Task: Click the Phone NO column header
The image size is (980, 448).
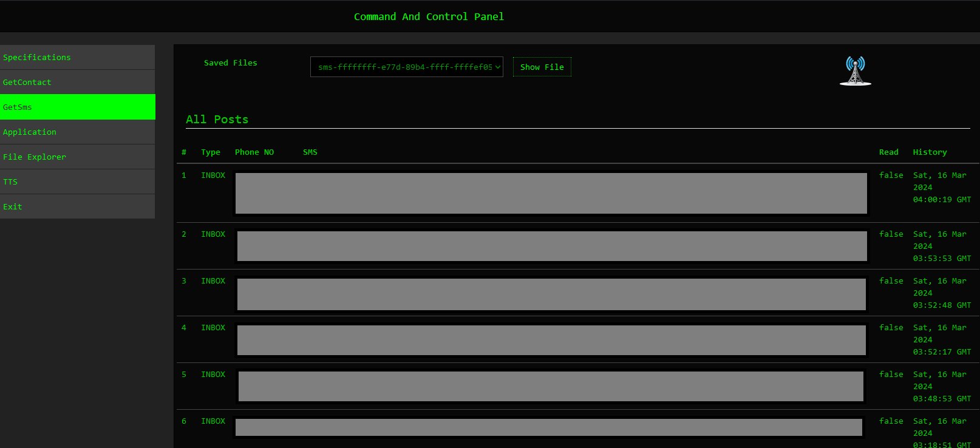Action: click(x=254, y=152)
